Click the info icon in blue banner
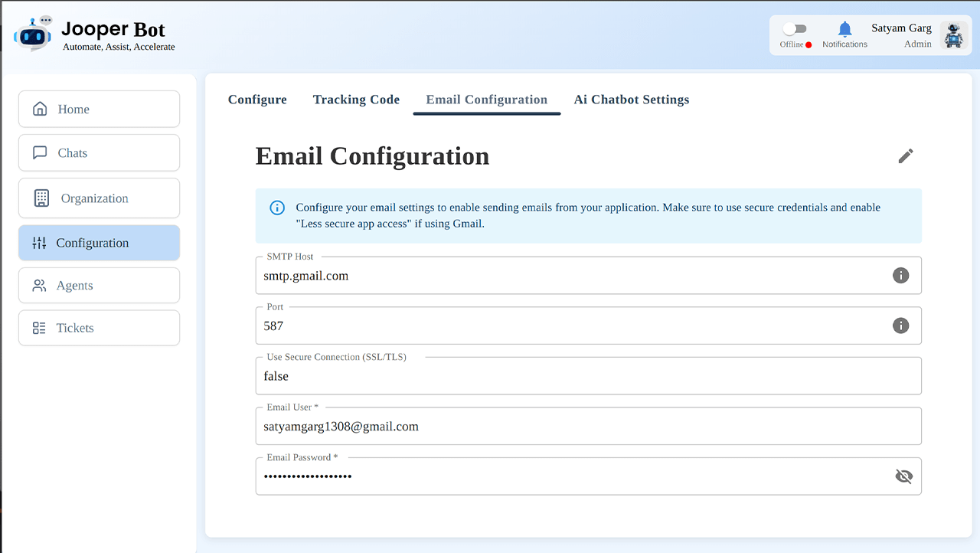The image size is (980, 553). point(277,208)
